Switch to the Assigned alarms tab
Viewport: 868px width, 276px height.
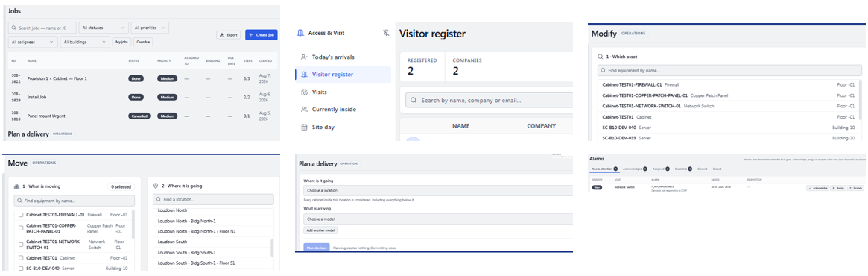(662, 169)
